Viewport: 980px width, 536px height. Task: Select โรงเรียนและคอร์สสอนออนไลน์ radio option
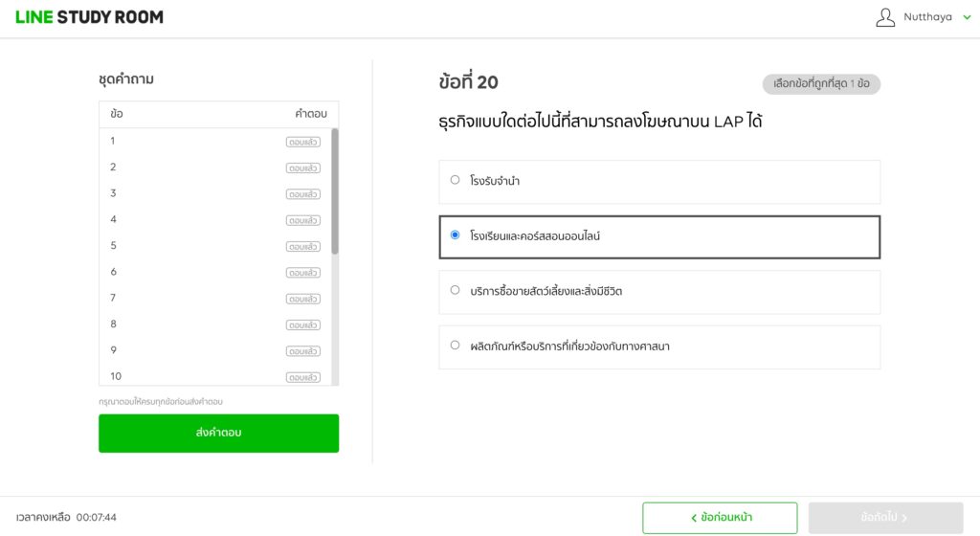455,234
